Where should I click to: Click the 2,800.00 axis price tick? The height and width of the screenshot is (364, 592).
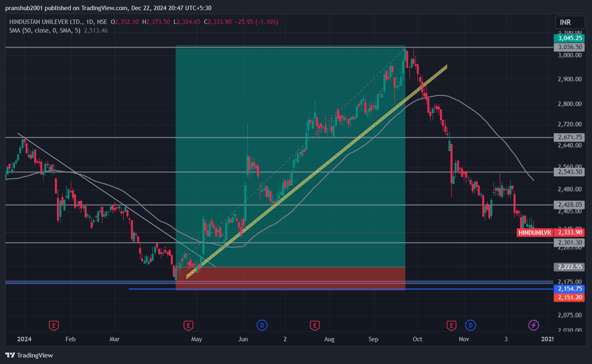tap(570, 104)
